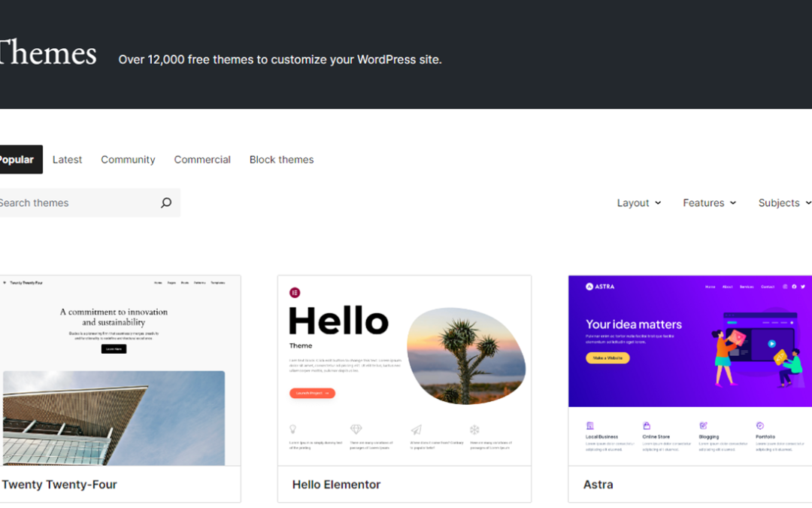Screen dimensions: 812x508
Task: Click the Twenty Twenty-Four theme title
Action: (59, 485)
